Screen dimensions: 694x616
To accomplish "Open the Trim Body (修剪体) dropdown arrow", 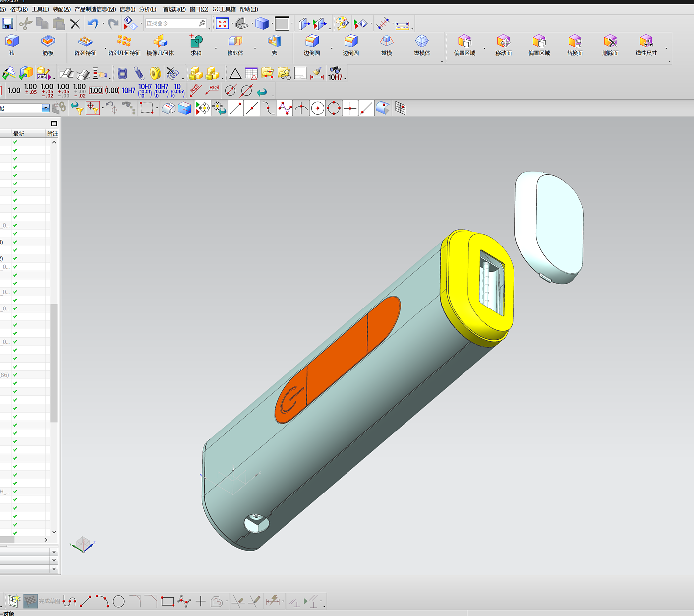I will pos(255,48).
